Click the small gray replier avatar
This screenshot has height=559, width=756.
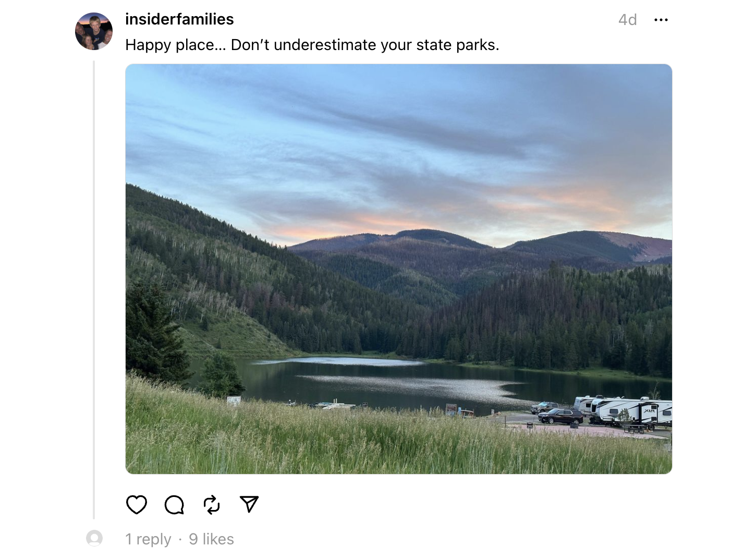coord(94,538)
